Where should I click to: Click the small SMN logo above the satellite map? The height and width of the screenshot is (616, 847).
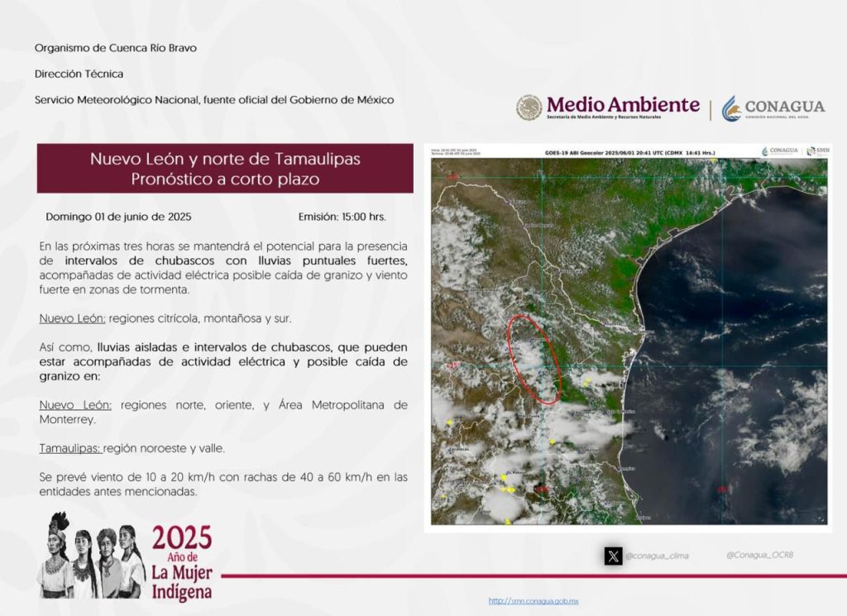coord(818,151)
